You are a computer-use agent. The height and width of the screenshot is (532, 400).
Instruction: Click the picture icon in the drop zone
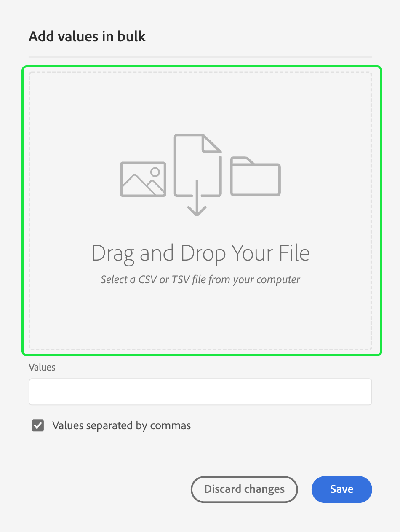tap(143, 179)
